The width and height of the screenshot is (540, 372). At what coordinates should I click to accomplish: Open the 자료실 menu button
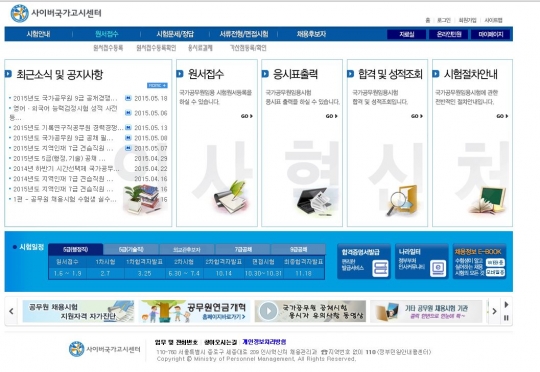[x=407, y=34]
